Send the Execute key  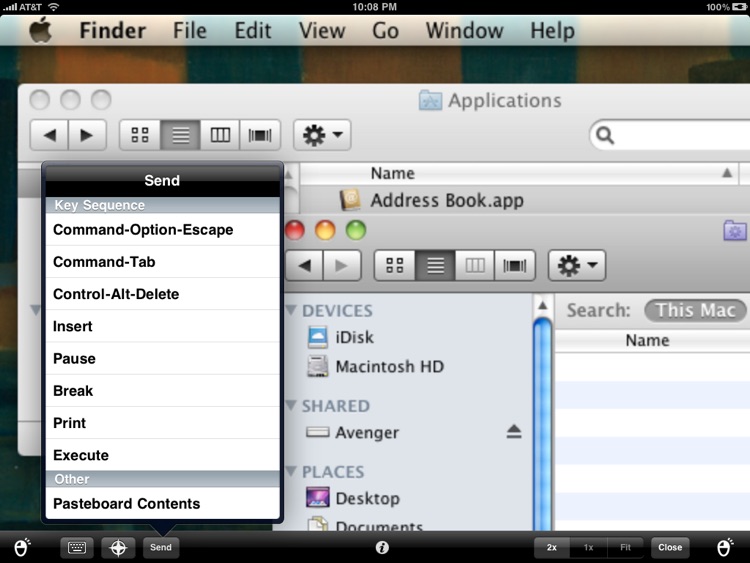tap(163, 455)
